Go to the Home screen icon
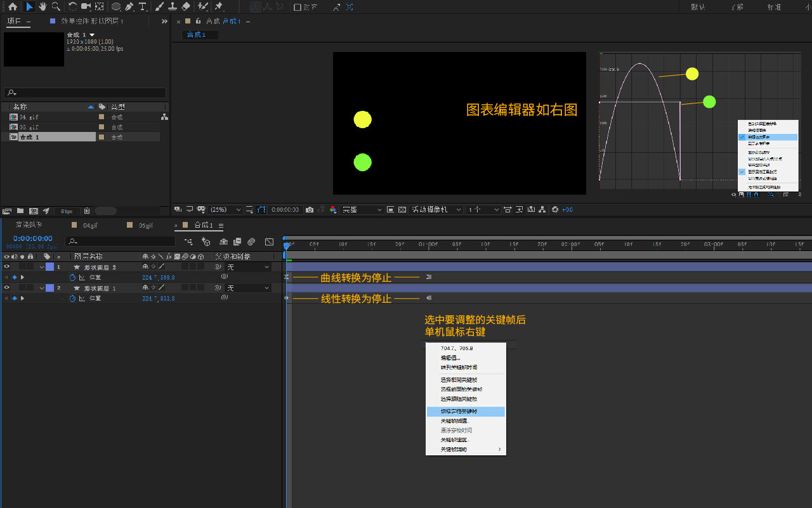 tap(12, 6)
